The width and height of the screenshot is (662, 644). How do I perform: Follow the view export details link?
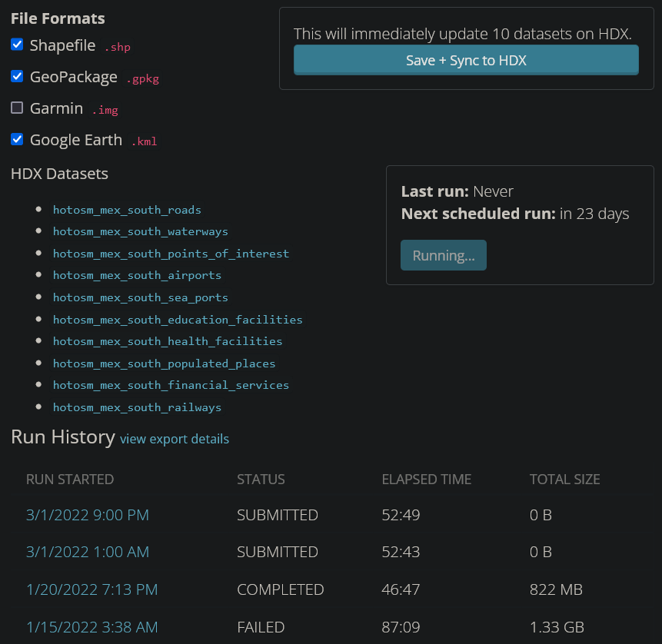[175, 439]
